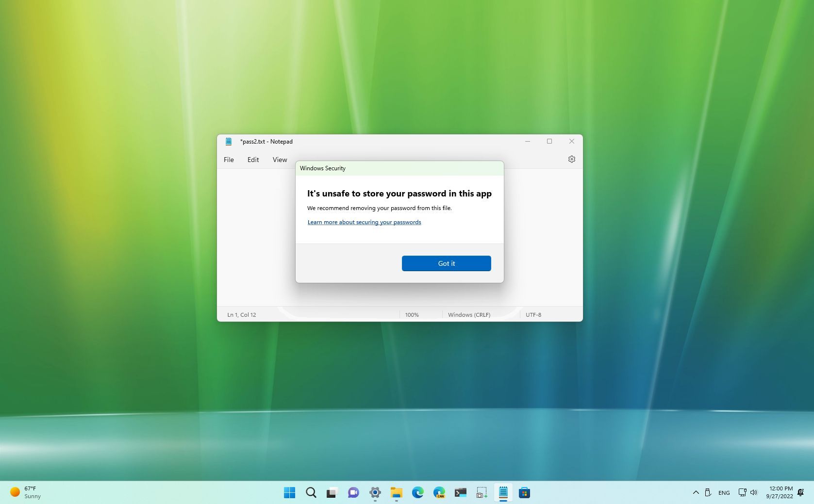Viewport: 814px width, 504px height.
Task: Open Microsoft Store from taskbar
Action: tap(525, 492)
